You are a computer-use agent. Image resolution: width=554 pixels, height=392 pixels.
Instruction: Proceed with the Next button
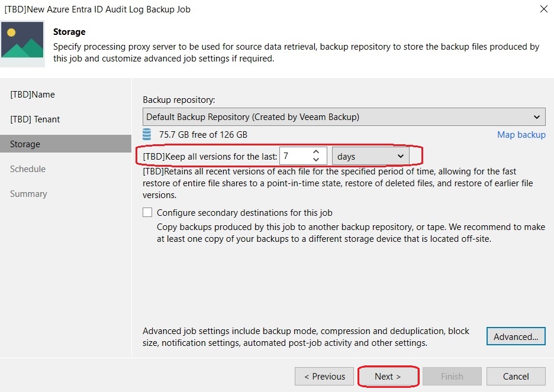click(388, 377)
